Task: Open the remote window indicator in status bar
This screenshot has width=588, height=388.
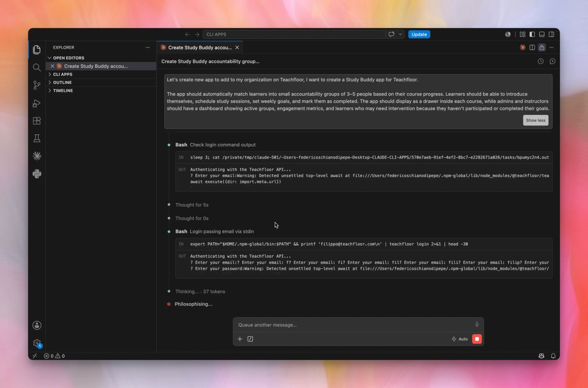Action: (x=35, y=356)
